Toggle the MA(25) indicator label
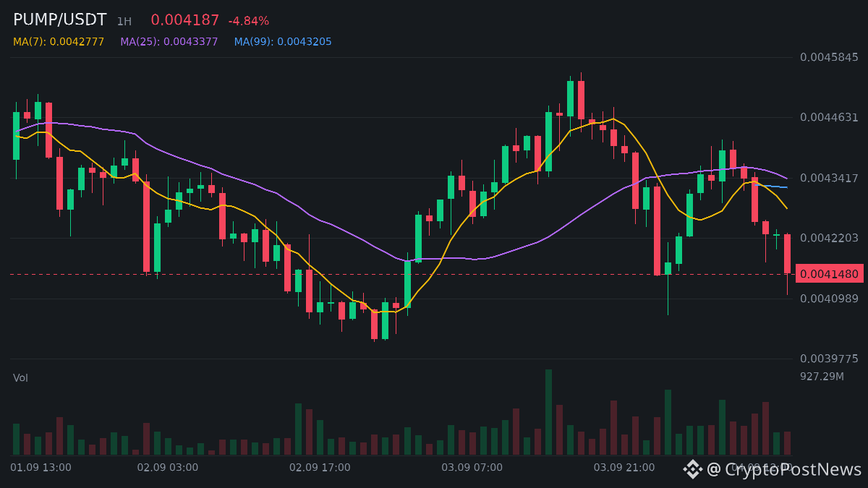 click(169, 42)
